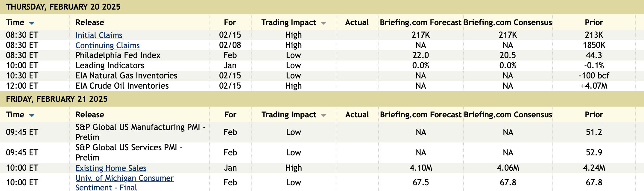Viewport: 644px width, 191px height.
Task: Select the Thursday, February 20 2025 heading
Action: pos(63,7)
